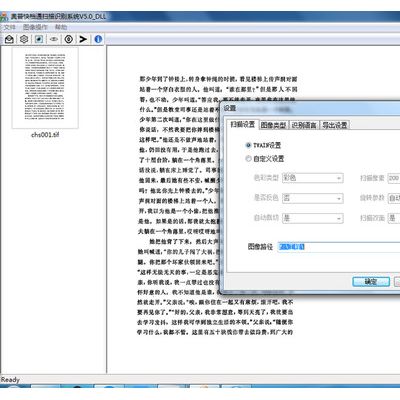Open the 图像操作 menu
The height and width of the screenshot is (400, 400).
coord(35,27)
